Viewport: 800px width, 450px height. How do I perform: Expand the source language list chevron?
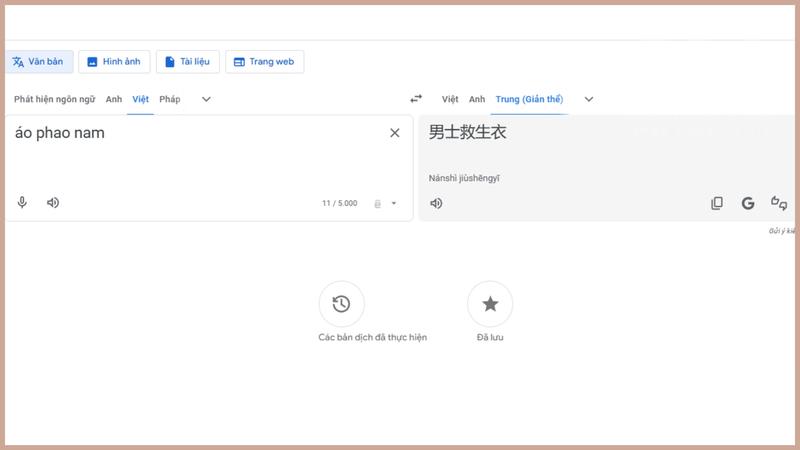[x=206, y=99]
